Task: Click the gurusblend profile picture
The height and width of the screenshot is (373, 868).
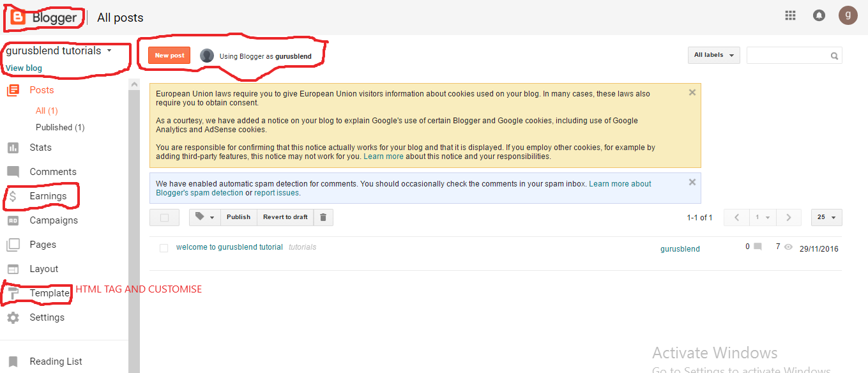Action: pyautogui.click(x=207, y=56)
